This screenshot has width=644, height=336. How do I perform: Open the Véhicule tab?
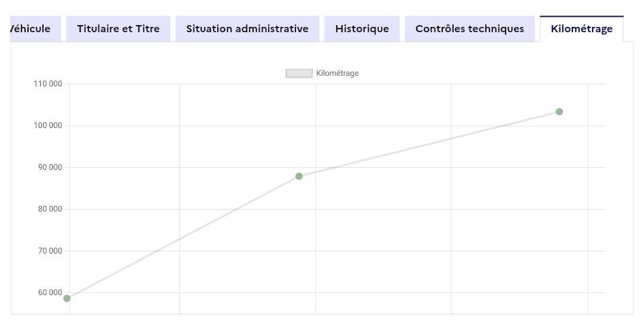click(35, 29)
